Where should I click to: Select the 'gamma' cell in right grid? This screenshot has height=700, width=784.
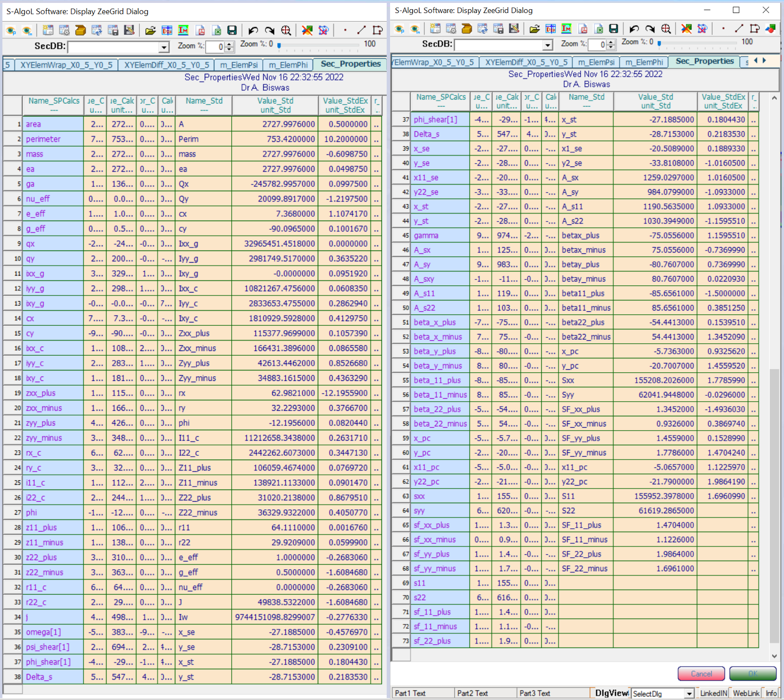click(440, 236)
